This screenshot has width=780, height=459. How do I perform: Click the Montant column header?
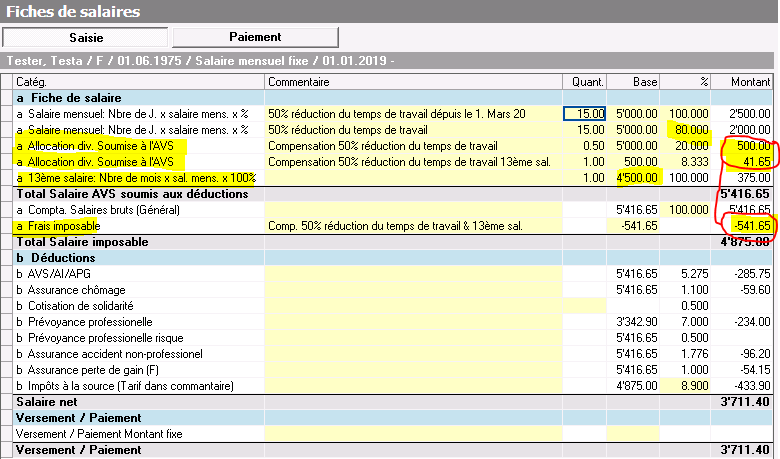(x=743, y=81)
